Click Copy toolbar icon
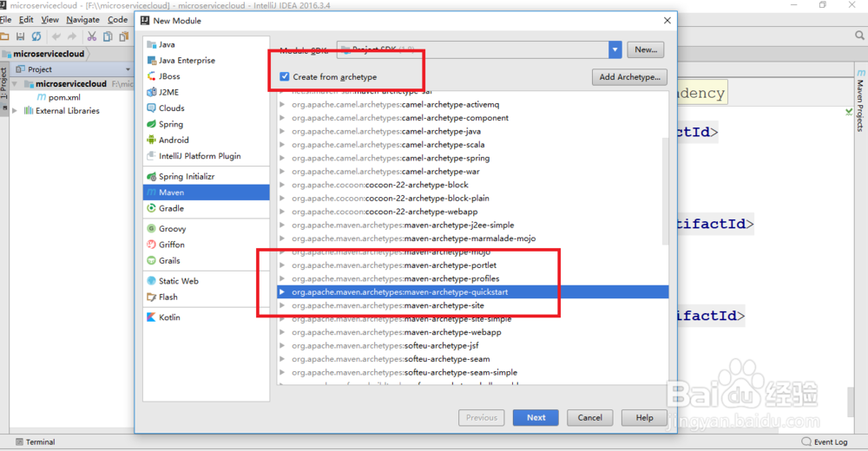868x451 pixels. (108, 36)
